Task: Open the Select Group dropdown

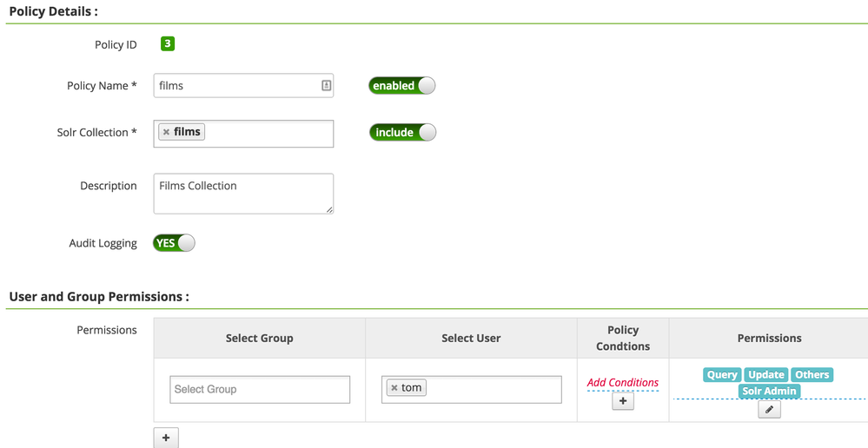Action: pos(260,389)
